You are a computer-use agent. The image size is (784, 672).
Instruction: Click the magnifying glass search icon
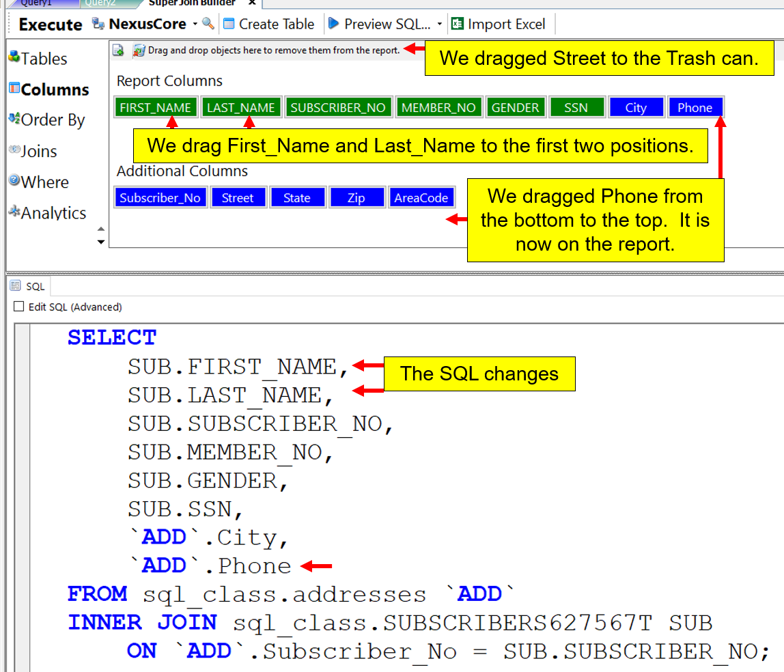tap(208, 24)
